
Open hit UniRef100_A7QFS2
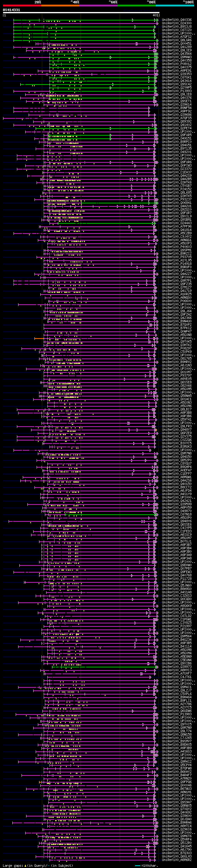(x=177, y=37)
